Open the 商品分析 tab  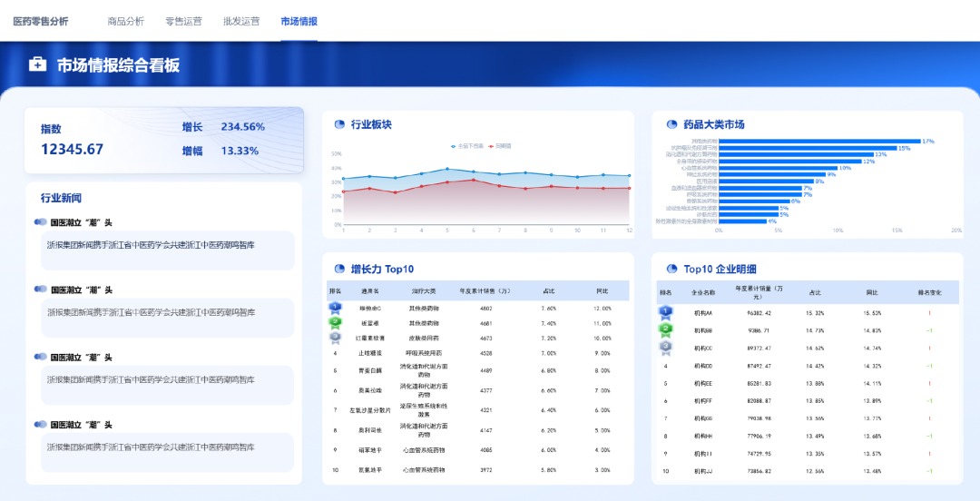click(x=125, y=21)
